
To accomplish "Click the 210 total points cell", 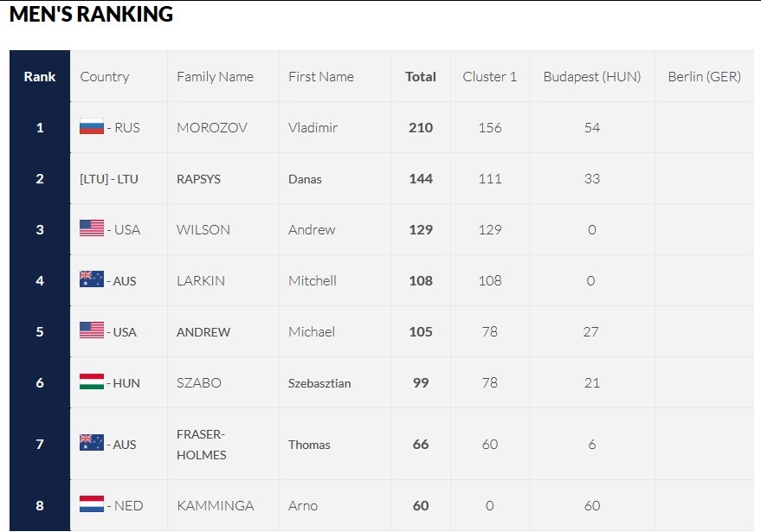I will tap(421, 127).
